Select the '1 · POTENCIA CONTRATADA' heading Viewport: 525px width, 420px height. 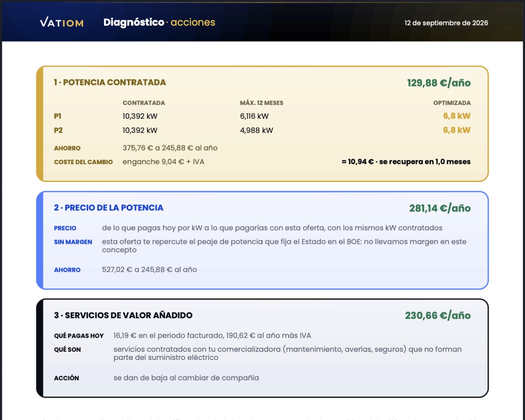pos(110,82)
